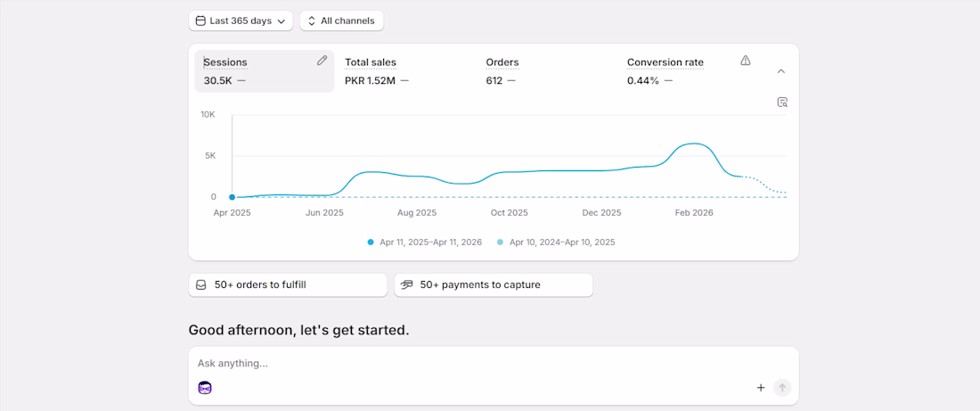The width and height of the screenshot is (980, 411).
Task: Select the Total sales metric
Action: (x=377, y=71)
